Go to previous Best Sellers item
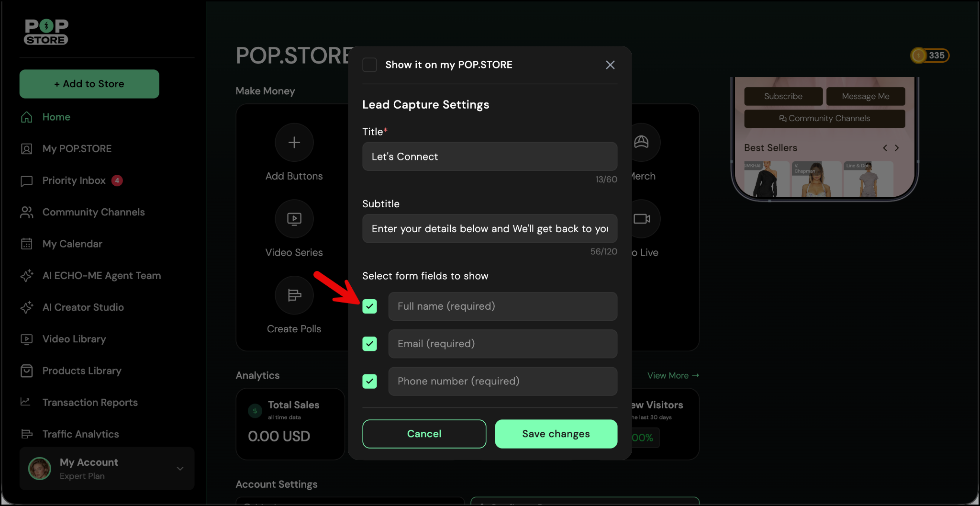This screenshot has height=506, width=980. tap(885, 148)
